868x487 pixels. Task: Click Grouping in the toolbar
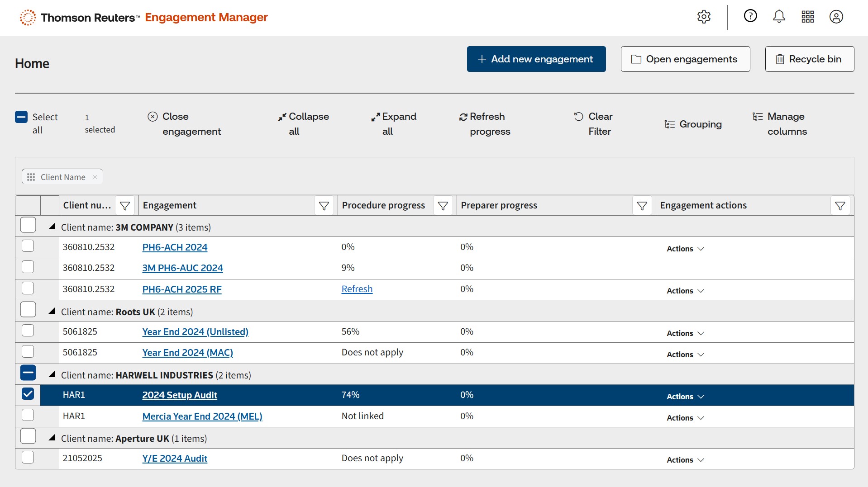693,124
